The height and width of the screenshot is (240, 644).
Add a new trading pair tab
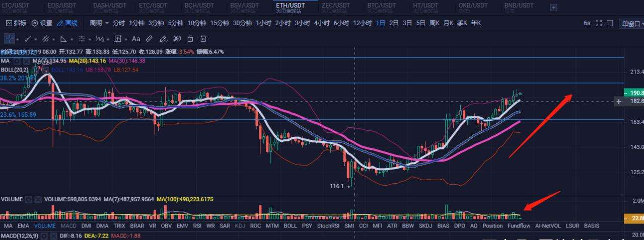click(553, 8)
